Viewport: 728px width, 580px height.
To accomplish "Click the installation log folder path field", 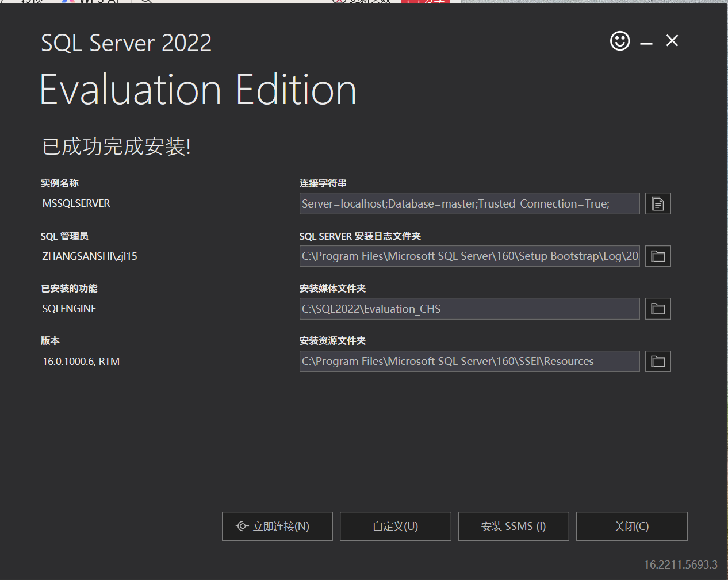I will tap(469, 256).
